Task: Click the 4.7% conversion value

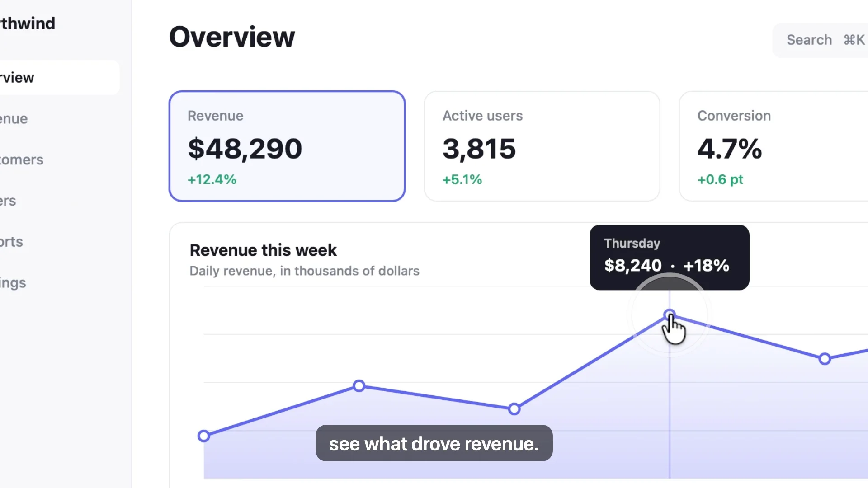Action: (730, 149)
